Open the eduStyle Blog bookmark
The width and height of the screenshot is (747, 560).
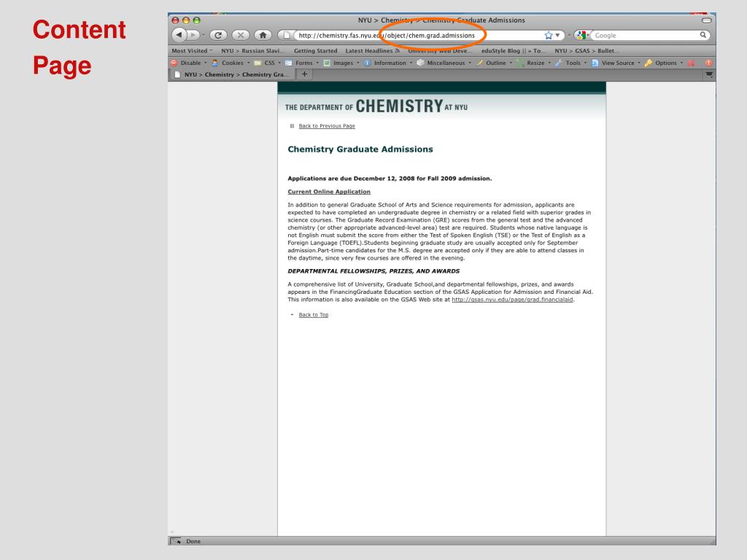tap(511, 51)
